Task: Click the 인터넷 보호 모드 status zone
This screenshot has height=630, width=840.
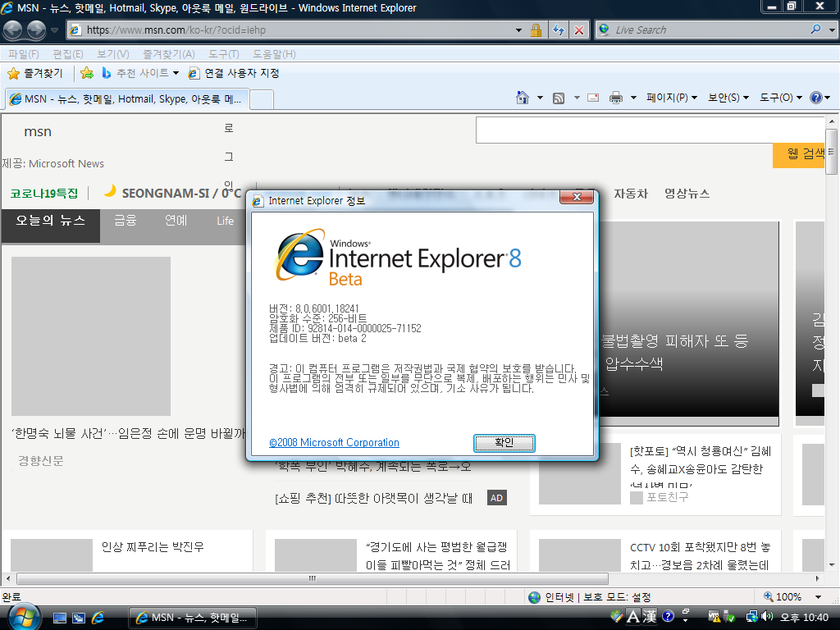Action: [589, 597]
